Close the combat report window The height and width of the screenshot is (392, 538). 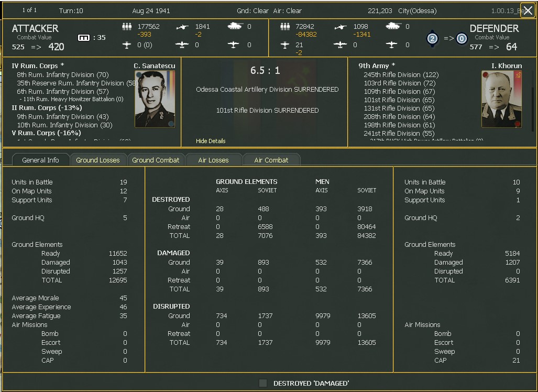tap(528, 10)
